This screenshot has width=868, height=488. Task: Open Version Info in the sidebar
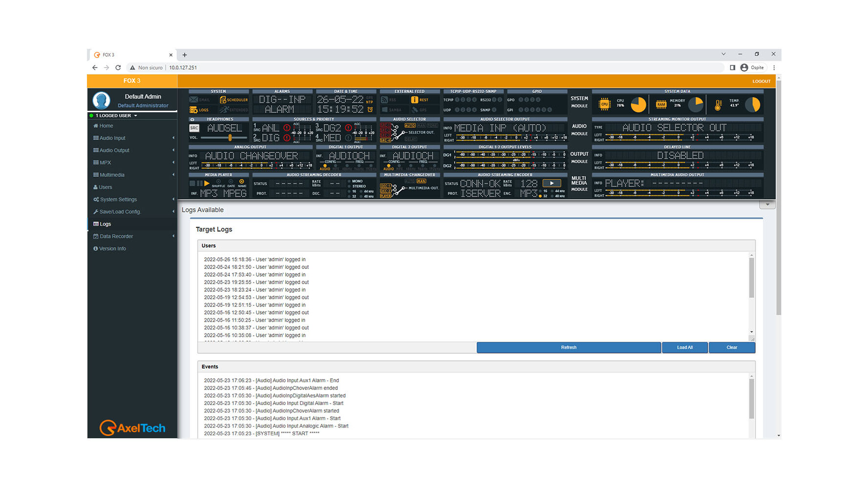click(112, 249)
